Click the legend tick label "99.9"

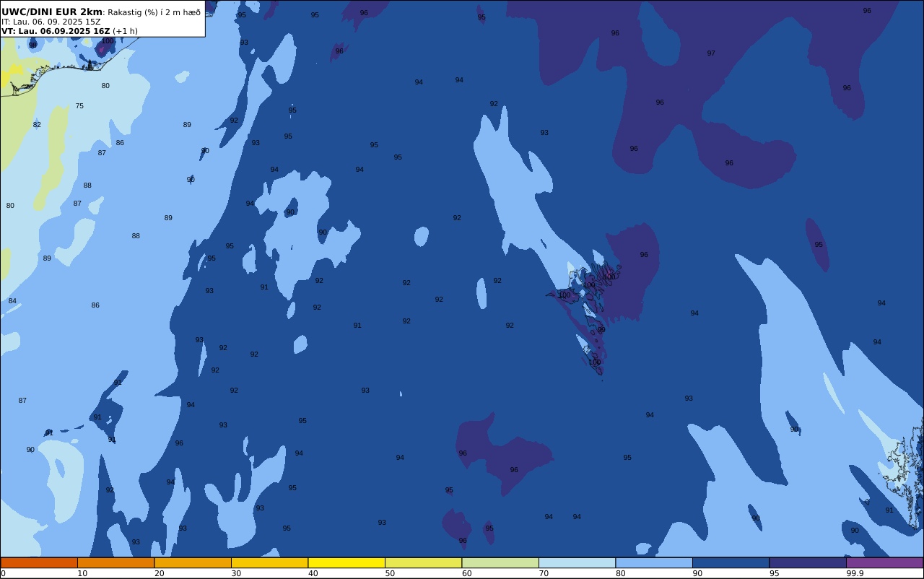[x=855, y=573]
